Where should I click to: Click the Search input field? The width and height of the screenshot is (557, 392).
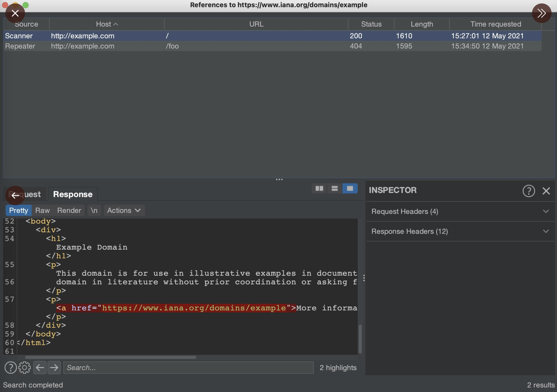pos(188,367)
